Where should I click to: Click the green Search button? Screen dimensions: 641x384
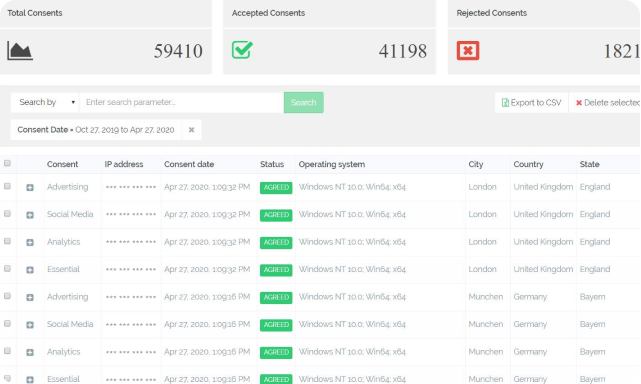pyautogui.click(x=304, y=103)
